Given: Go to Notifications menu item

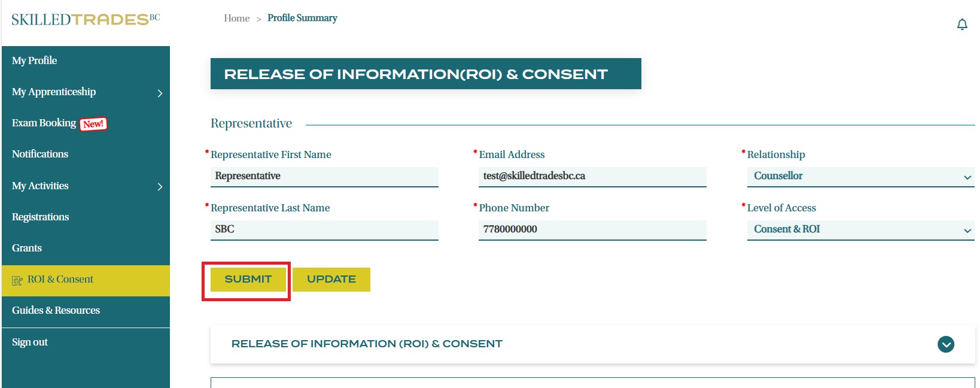Looking at the screenshot, I should pyautogui.click(x=40, y=154).
